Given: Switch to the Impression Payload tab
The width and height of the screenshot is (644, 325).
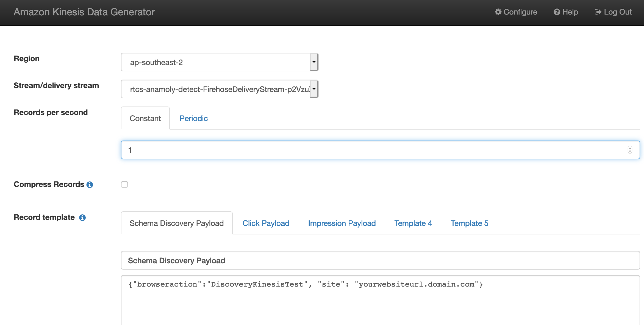Looking at the screenshot, I should point(342,223).
